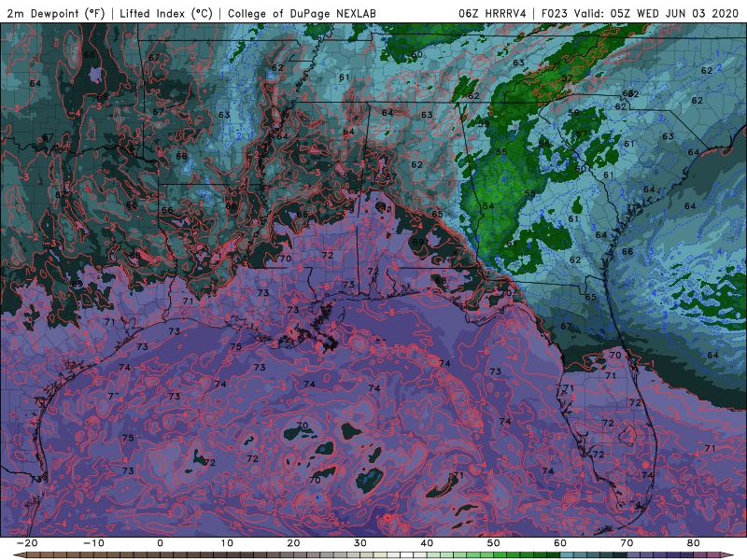The width and height of the screenshot is (747, 560).
Task: Click the "50" color scale label
Action: (494, 543)
